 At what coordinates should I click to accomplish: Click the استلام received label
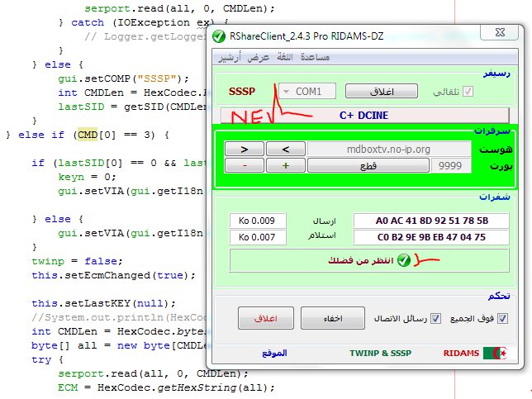click(x=321, y=235)
